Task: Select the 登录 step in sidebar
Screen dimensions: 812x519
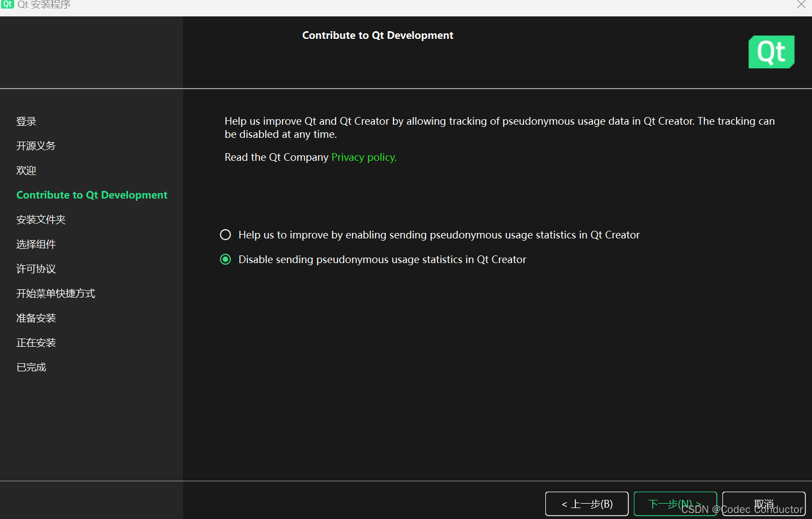Action: [x=26, y=121]
